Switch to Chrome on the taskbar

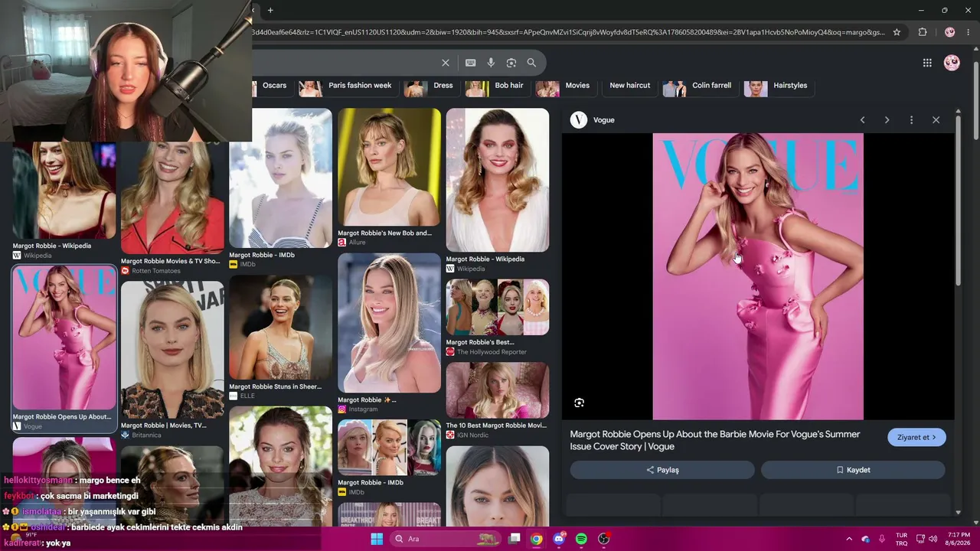[537, 539]
